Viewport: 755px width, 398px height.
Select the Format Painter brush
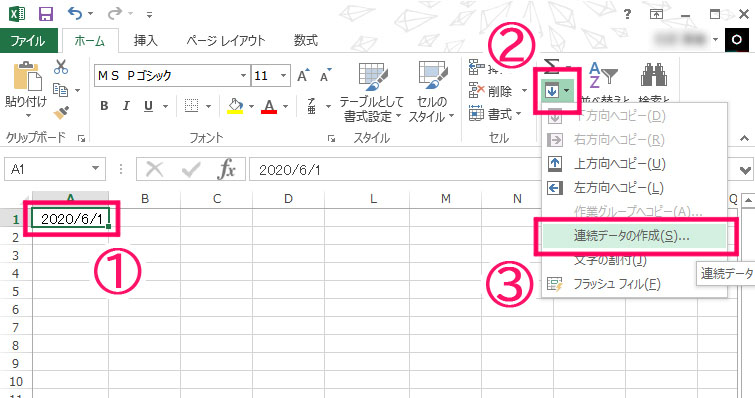coord(61,112)
